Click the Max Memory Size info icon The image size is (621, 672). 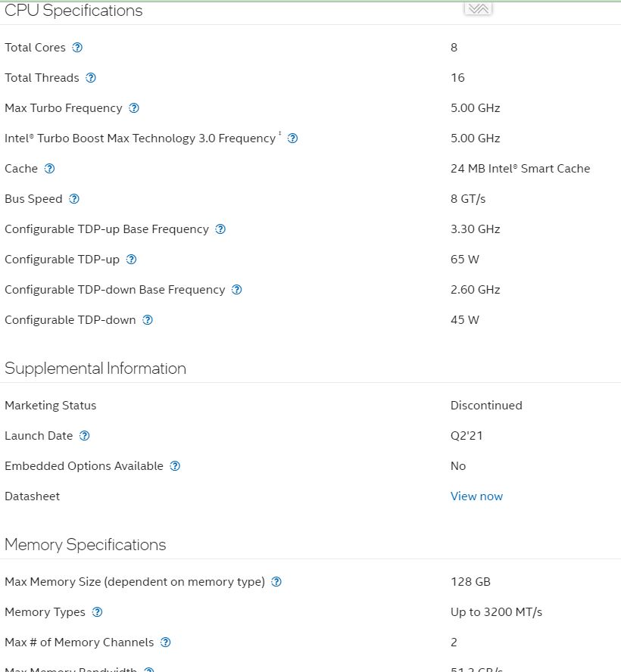pos(276,582)
